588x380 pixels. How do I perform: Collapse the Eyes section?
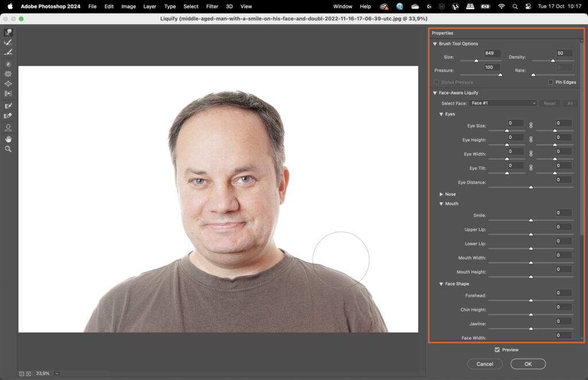coord(440,114)
